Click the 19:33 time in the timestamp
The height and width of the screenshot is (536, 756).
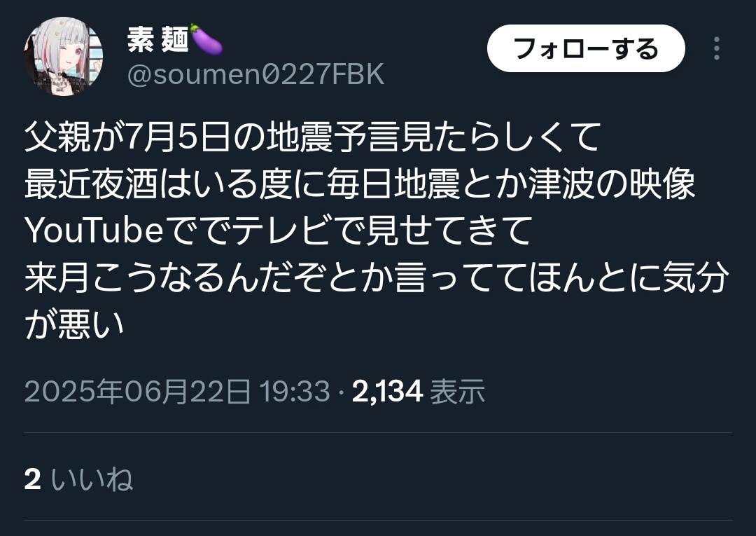click(x=295, y=391)
